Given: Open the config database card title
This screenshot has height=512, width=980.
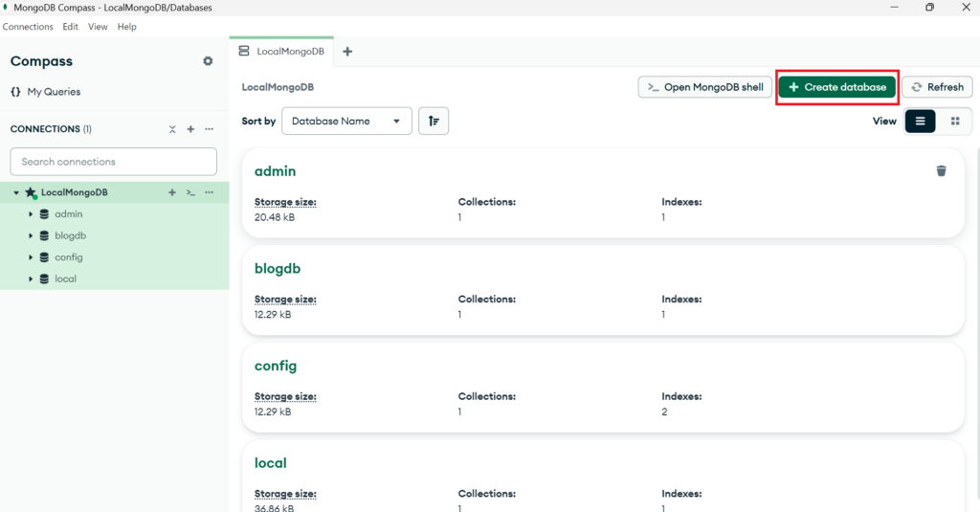Looking at the screenshot, I should point(276,366).
